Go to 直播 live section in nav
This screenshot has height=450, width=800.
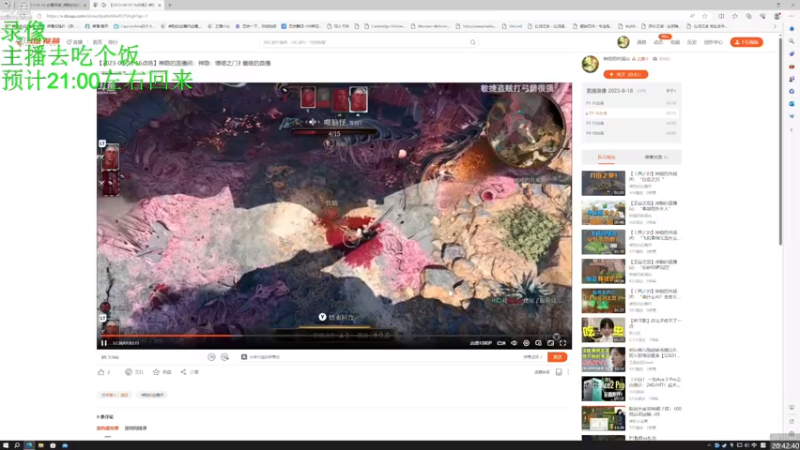[x=75, y=42]
